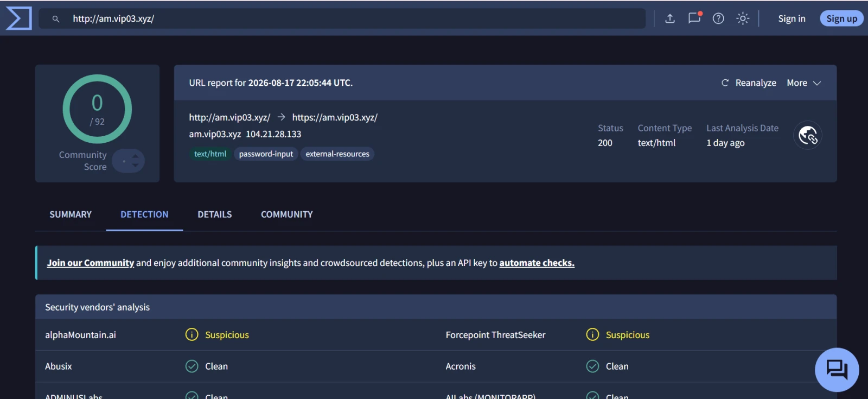
Task: Click the detection score ring 0/92
Action: tap(97, 109)
